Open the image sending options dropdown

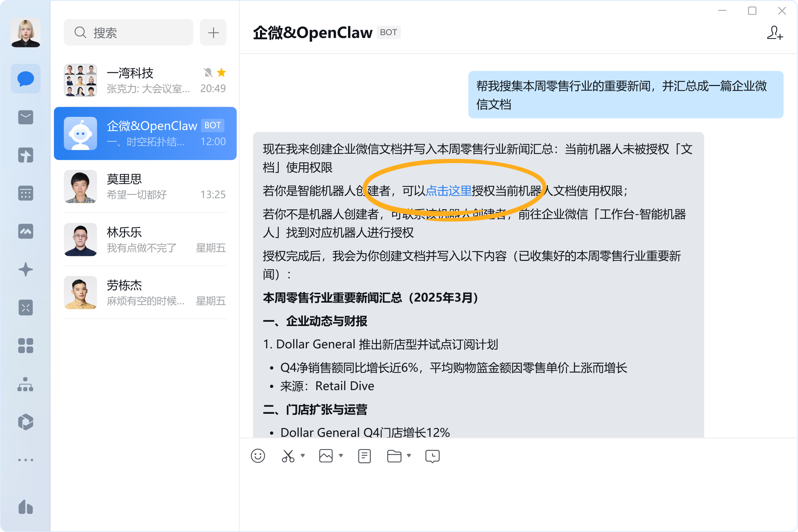341,456
